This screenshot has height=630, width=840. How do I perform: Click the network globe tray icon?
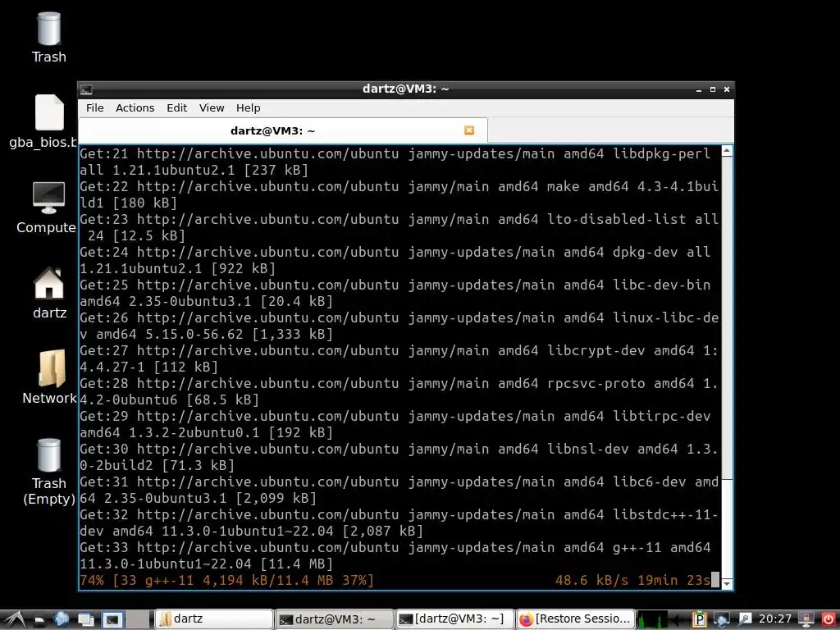tap(722, 619)
